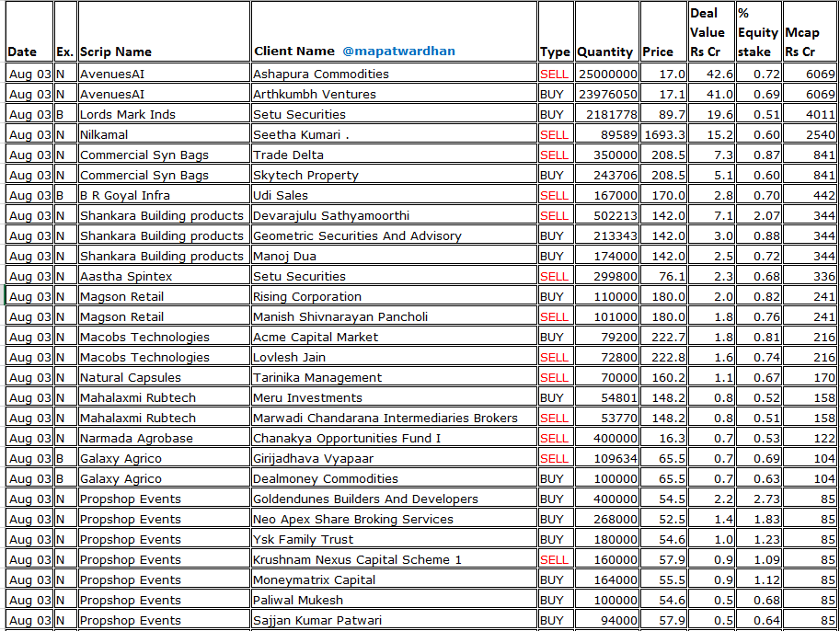Click the Aastha Spintex scrip cell

[x=164, y=276]
